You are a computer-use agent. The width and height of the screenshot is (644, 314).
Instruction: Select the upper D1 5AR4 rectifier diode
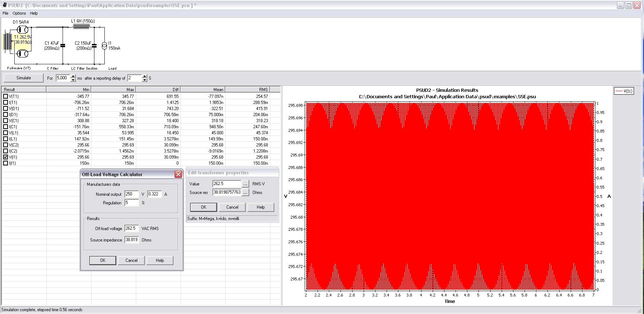23,30
